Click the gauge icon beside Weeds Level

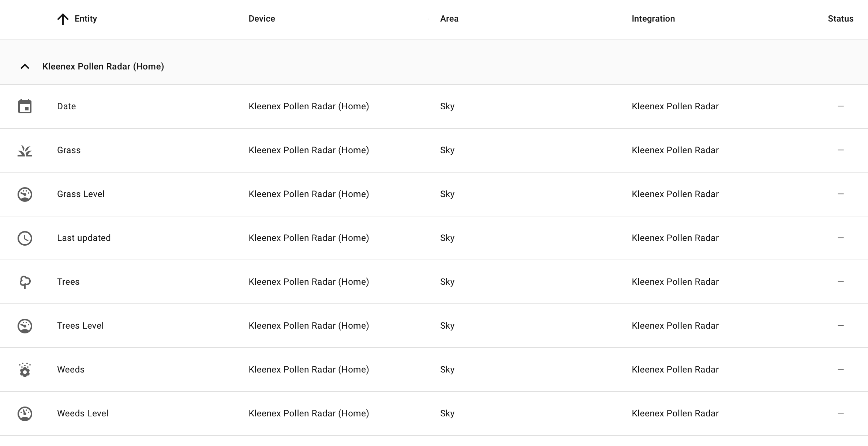[x=25, y=413]
